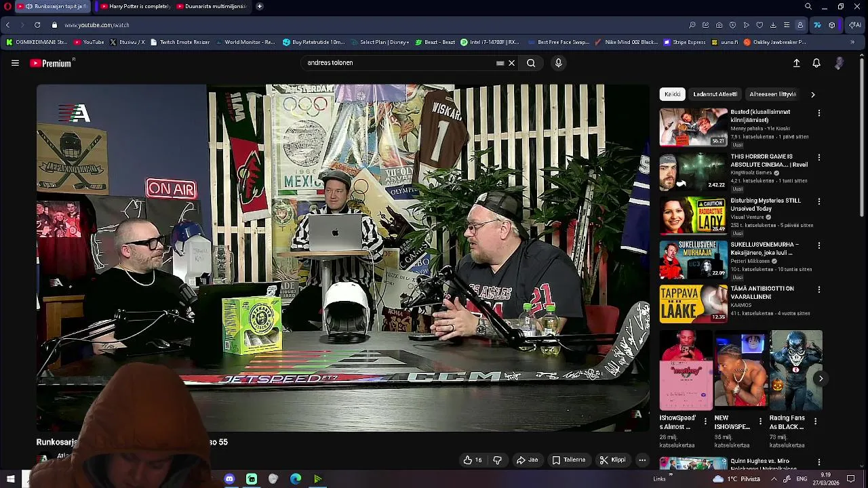
Task: Dislike the video with thumbs down
Action: pyautogui.click(x=498, y=460)
